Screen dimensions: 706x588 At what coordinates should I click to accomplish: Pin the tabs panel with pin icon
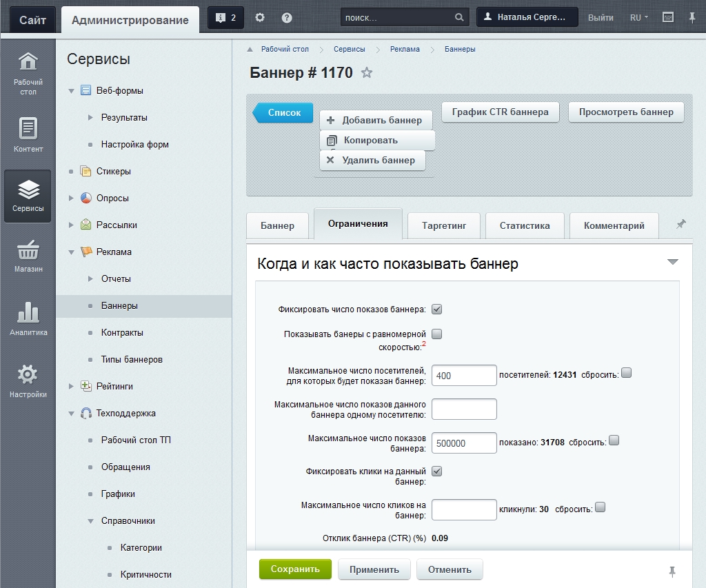(x=680, y=225)
